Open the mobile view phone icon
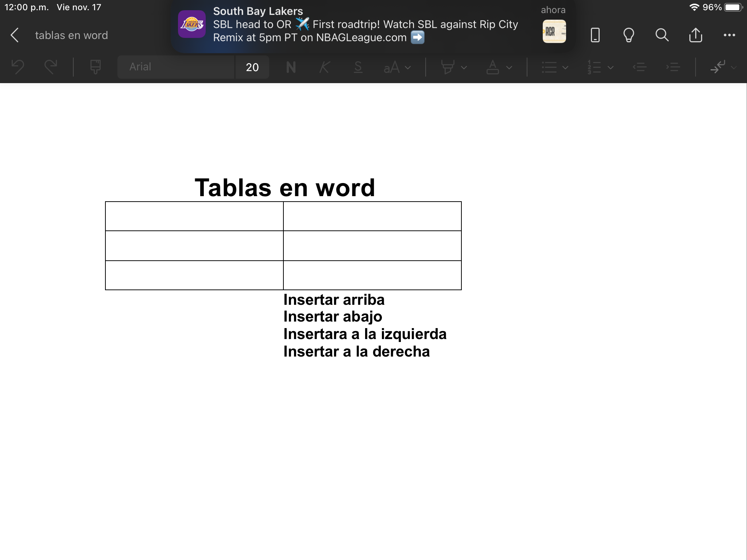Screen dimensions: 747x560 coord(595,35)
